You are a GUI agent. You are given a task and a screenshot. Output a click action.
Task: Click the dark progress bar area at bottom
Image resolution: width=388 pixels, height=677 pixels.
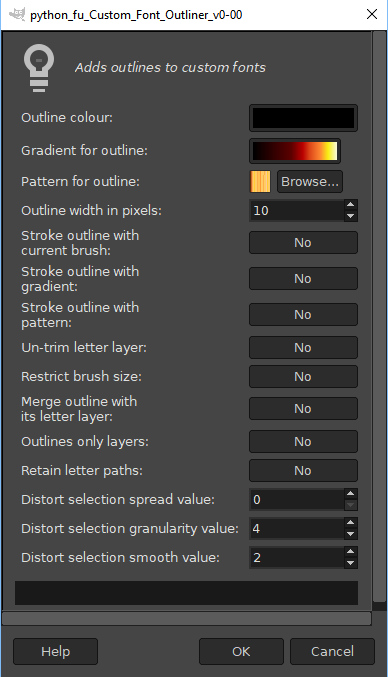[x=186, y=593]
